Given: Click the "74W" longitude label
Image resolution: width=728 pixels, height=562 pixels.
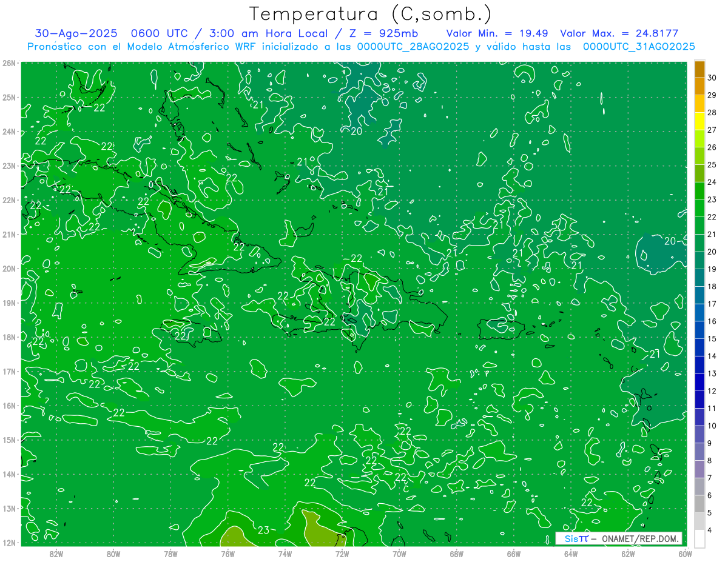Looking at the screenshot, I should [285, 554].
